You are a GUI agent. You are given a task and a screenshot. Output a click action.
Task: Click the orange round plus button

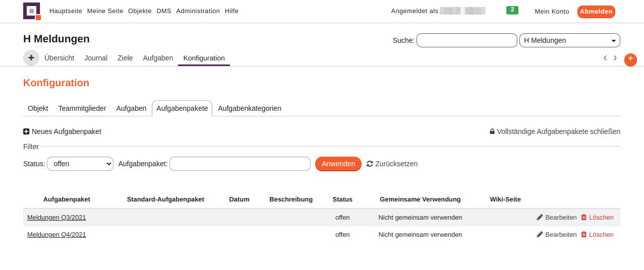[x=630, y=59]
